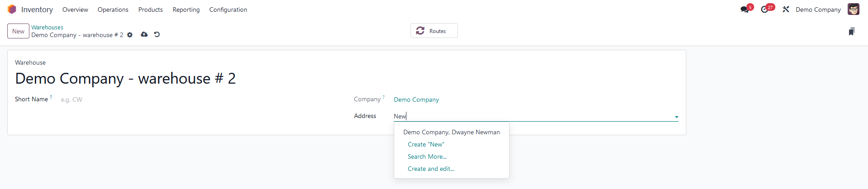Click the New button
Viewport: 868px width, 189px height.
coord(19,31)
